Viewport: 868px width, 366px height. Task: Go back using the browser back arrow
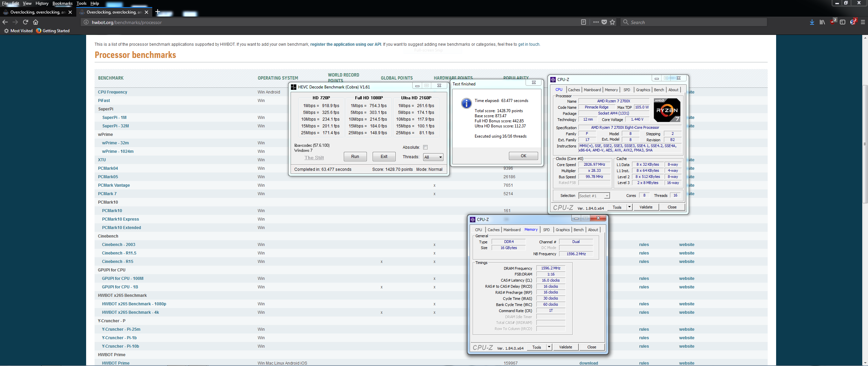[x=5, y=22]
